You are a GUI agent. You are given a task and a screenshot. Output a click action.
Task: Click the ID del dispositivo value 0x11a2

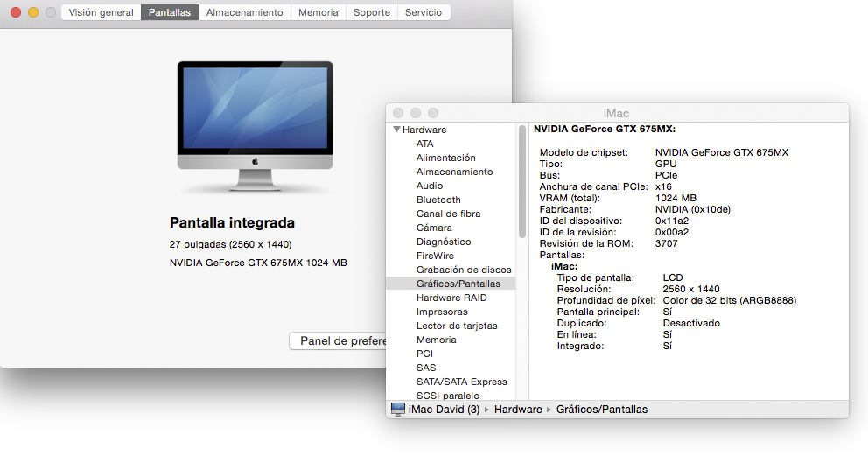[672, 221]
